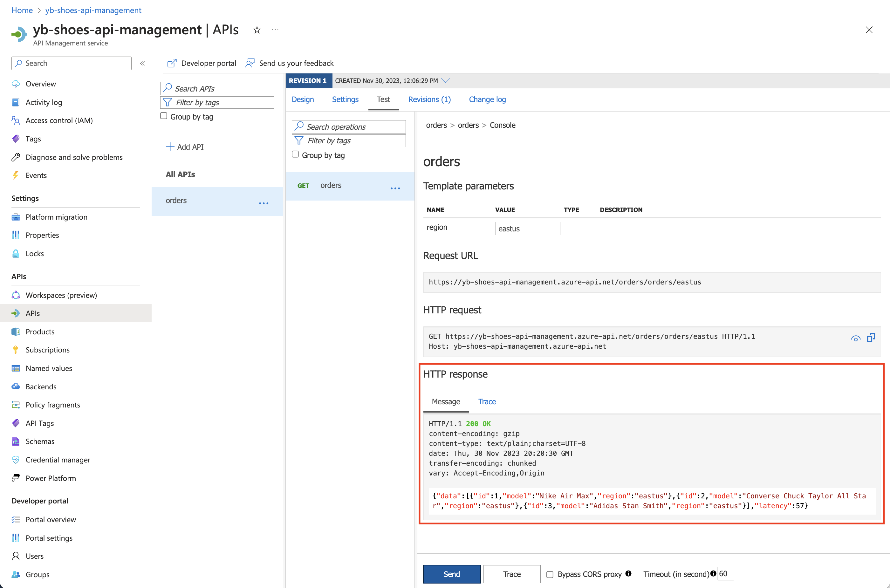Check Group by tag in the APIs panel

(164, 116)
